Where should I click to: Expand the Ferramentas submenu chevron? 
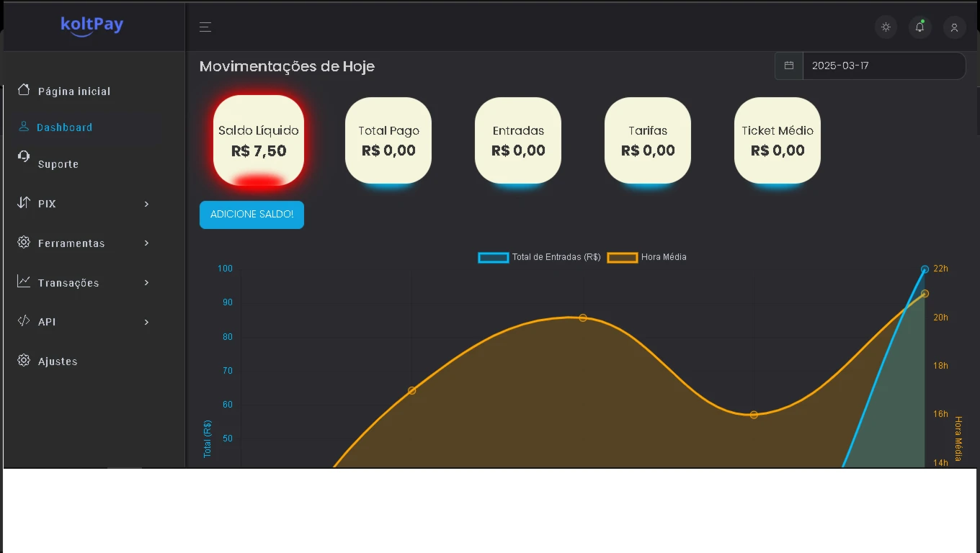pyautogui.click(x=146, y=243)
